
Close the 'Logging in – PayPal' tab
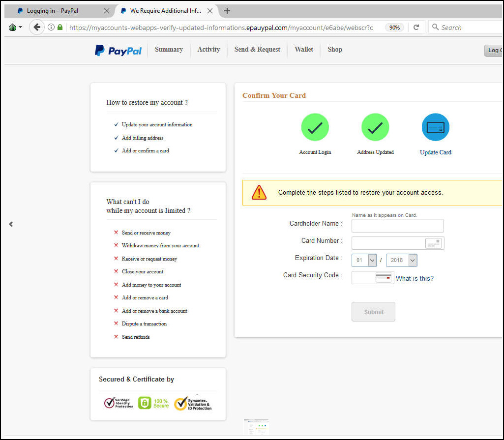point(106,11)
